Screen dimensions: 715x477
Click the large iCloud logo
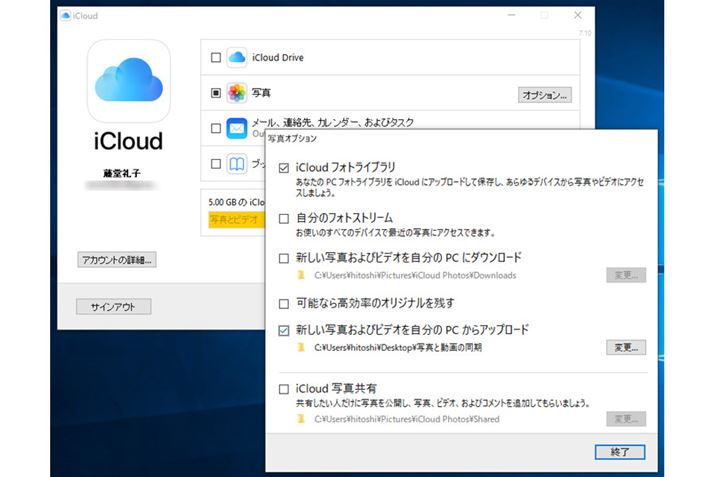click(129, 81)
